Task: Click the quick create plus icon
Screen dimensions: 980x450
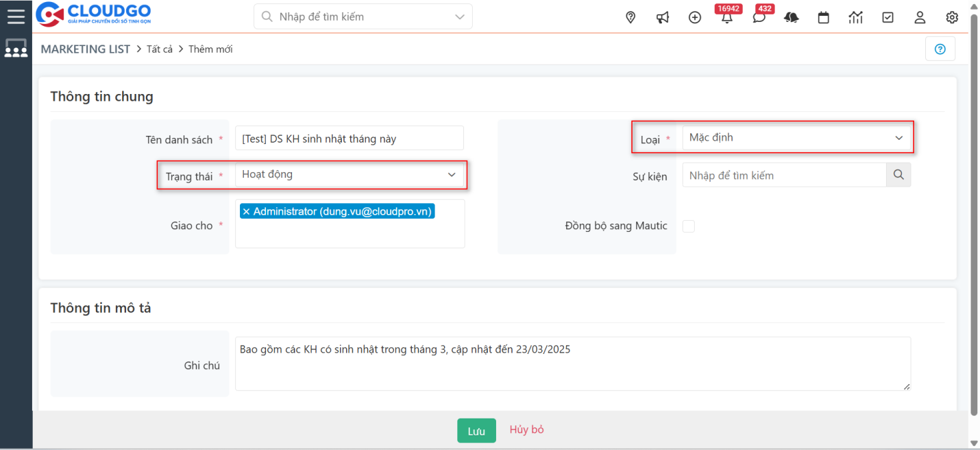Action: pos(694,17)
